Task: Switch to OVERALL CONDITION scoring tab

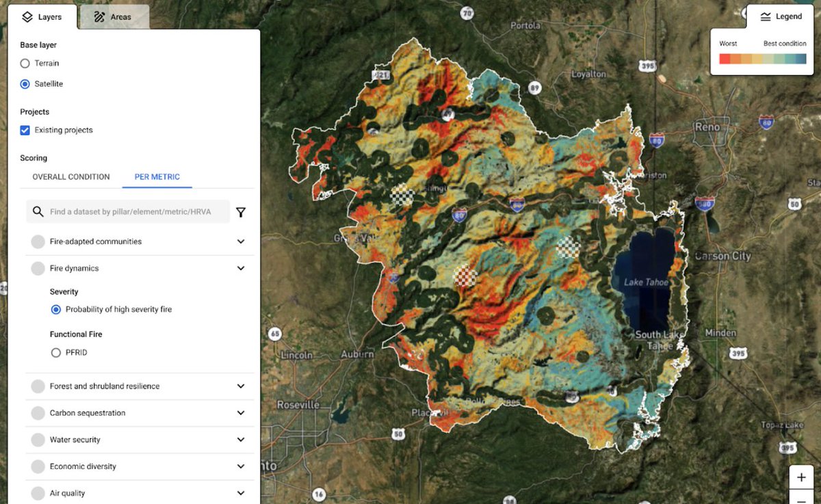Action: (71, 176)
